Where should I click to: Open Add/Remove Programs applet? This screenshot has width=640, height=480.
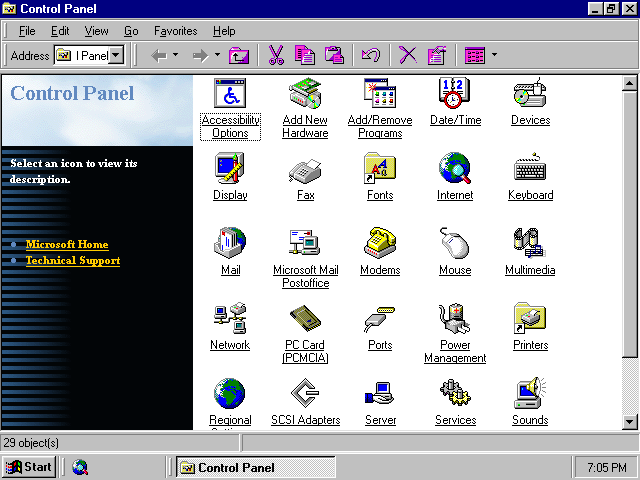pos(380,94)
